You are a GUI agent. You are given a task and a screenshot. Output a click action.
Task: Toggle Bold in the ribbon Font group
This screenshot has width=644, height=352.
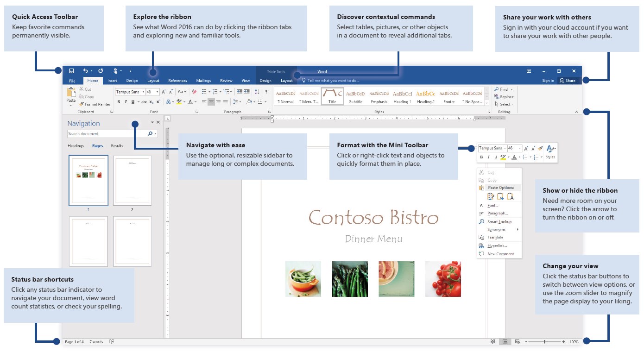tap(119, 102)
